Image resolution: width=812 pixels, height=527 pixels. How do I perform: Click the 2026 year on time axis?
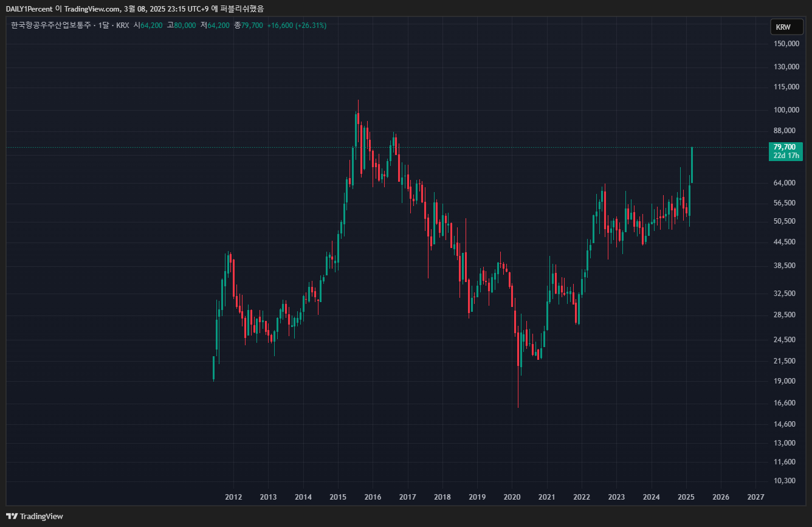coord(721,497)
